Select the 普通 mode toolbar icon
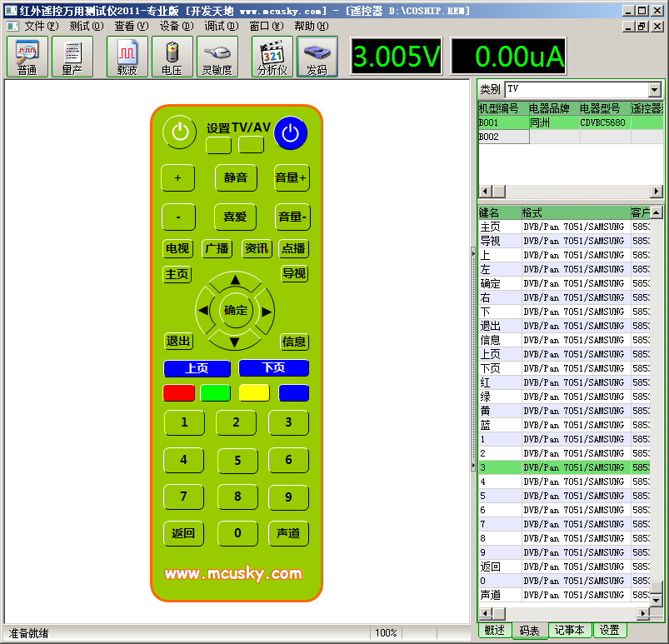Screen dimensions: 669x644 [27, 57]
